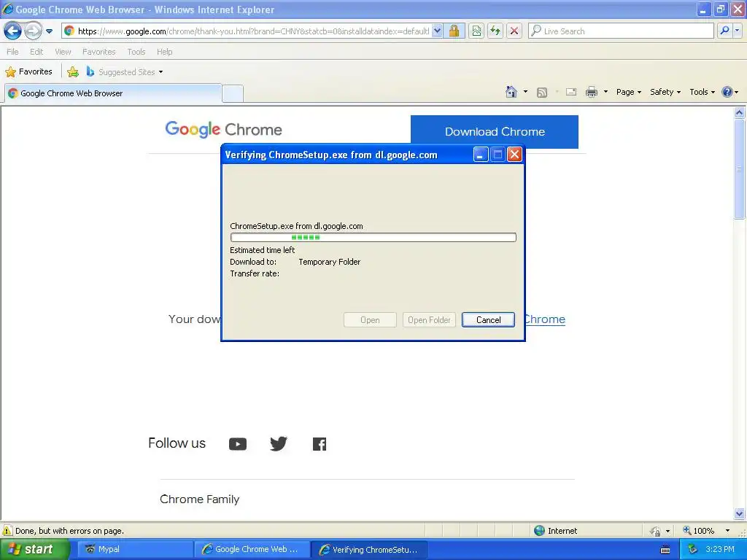
Task: Click the page error warning icon
Action: [7, 531]
